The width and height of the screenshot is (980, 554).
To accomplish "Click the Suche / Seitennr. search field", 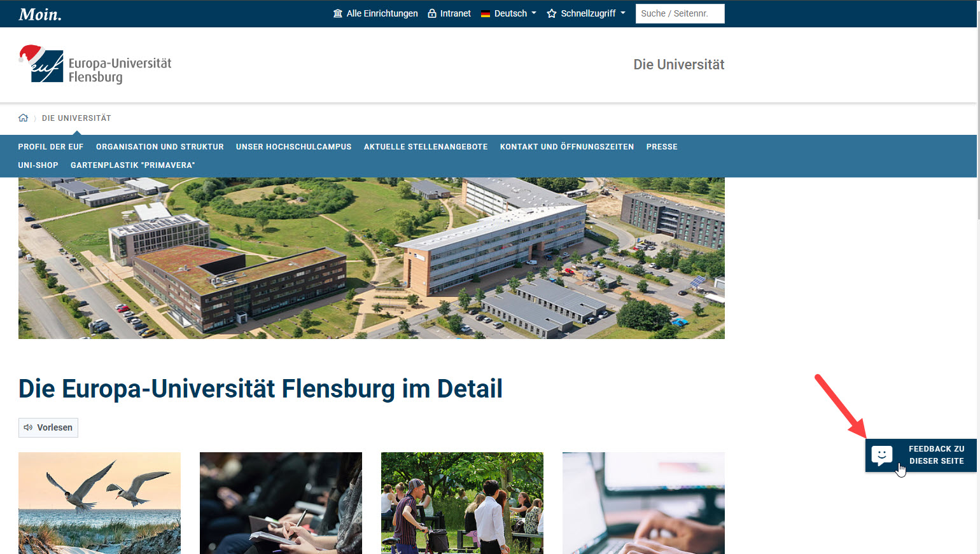I will click(x=680, y=13).
